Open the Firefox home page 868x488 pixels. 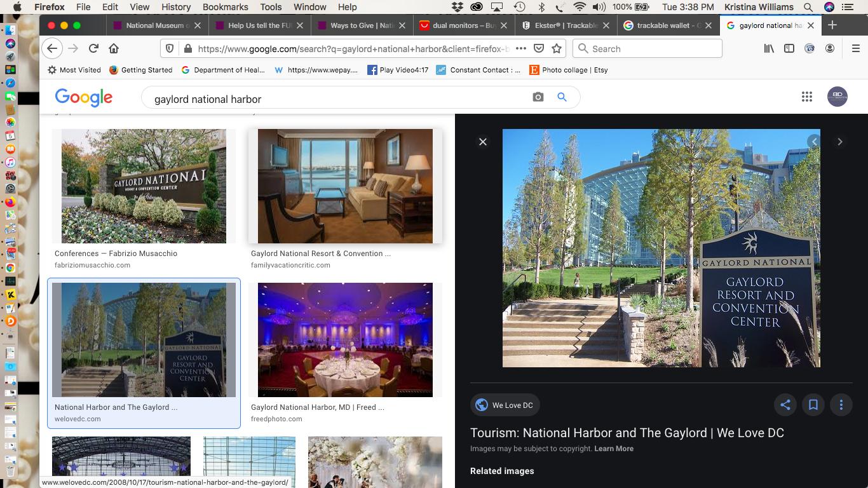point(114,49)
